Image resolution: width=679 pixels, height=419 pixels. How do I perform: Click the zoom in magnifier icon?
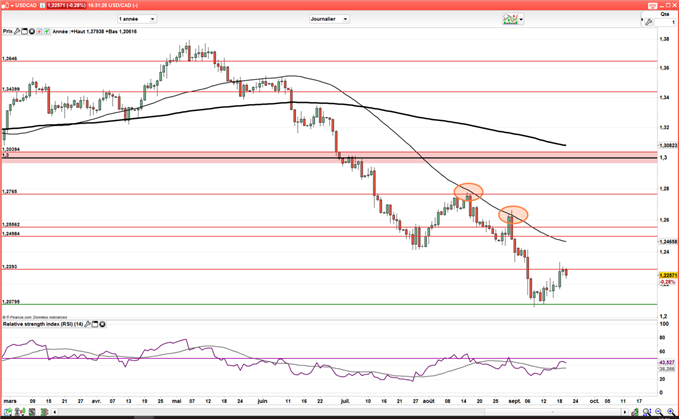coord(670,412)
